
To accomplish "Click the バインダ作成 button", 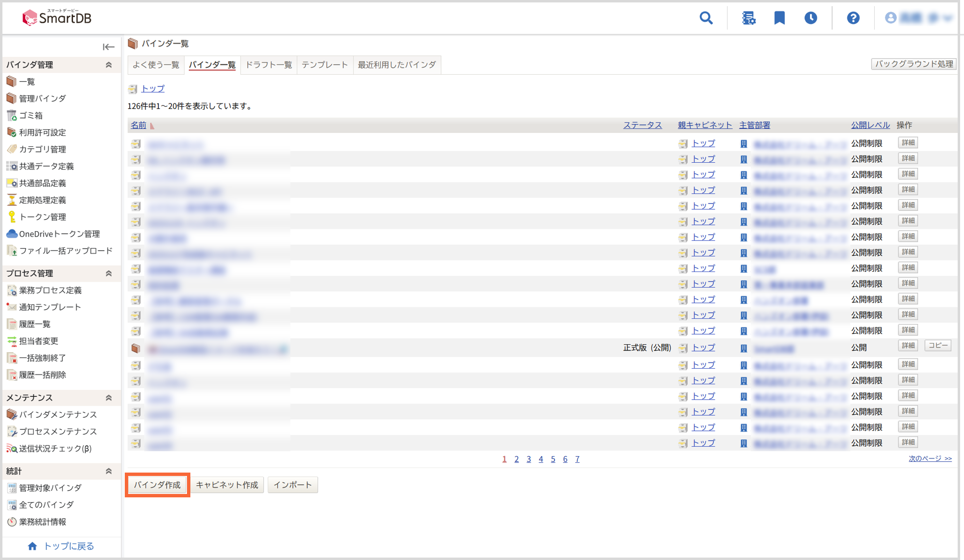I will [157, 484].
